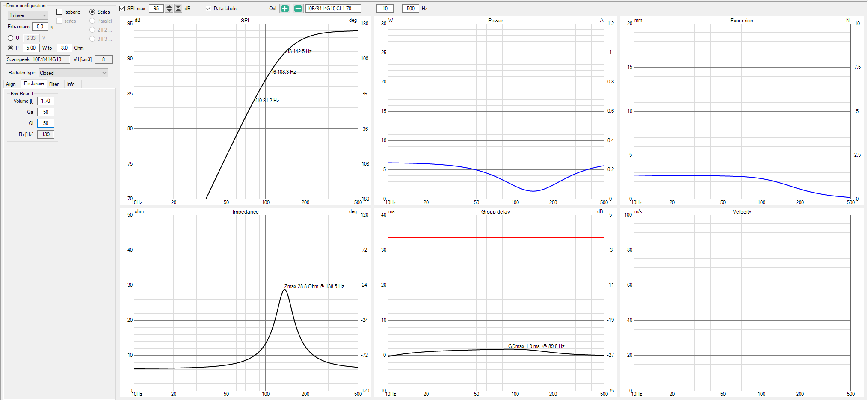The width and height of the screenshot is (868, 401).
Task: Add an overlay with the green plus button
Action: coord(285,9)
